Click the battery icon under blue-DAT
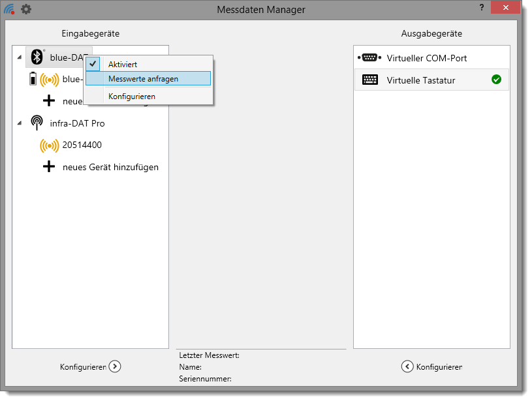 pyautogui.click(x=33, y=80)
